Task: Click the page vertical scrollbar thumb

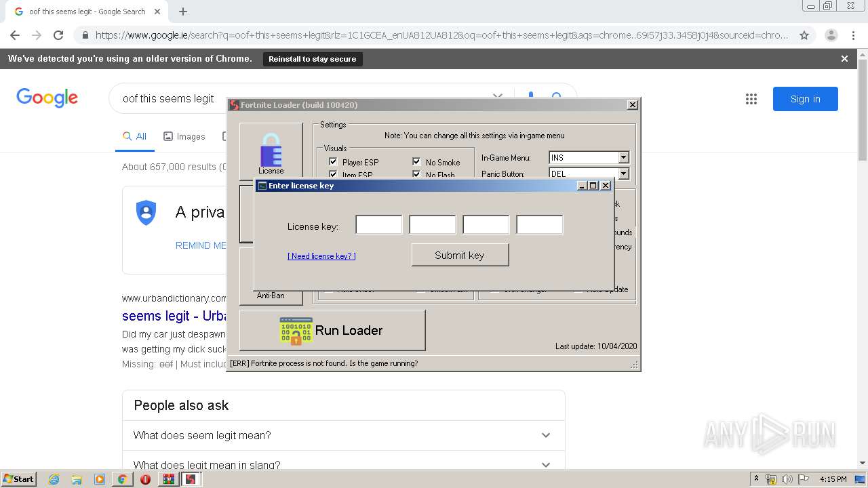Action: tap(863, 110)
